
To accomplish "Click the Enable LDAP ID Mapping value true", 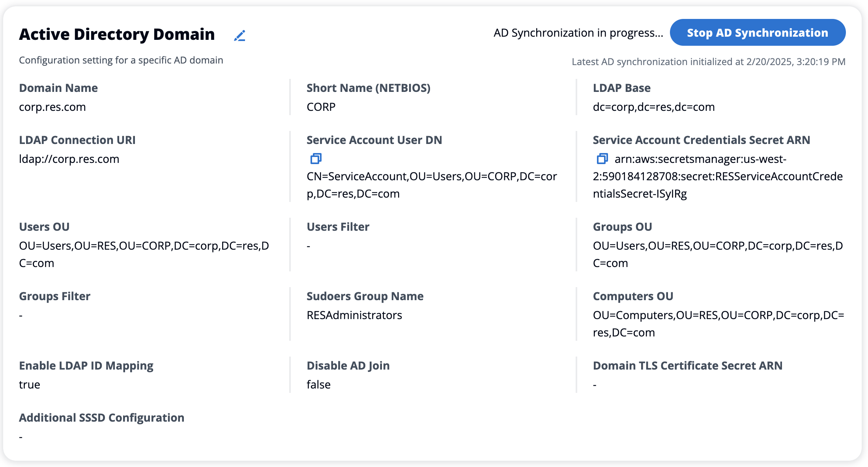I will pyautogui.click(x=29, y=384).
